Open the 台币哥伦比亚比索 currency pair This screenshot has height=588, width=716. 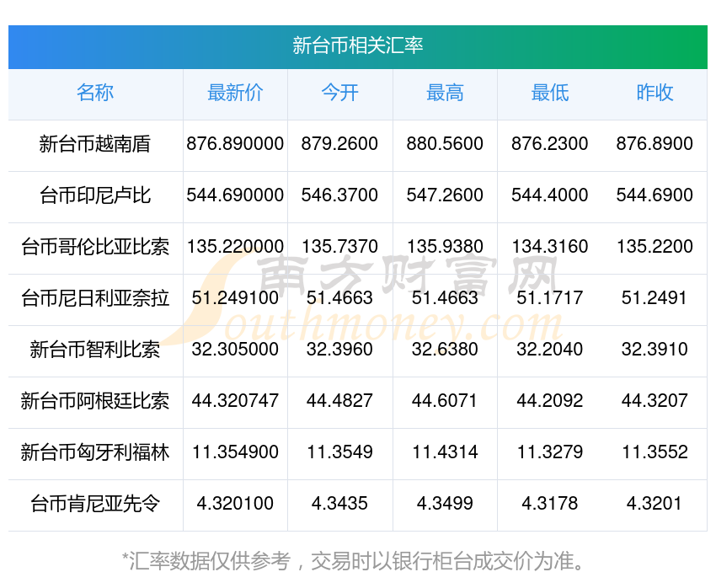pyautogui.click(x=95, y=247)
